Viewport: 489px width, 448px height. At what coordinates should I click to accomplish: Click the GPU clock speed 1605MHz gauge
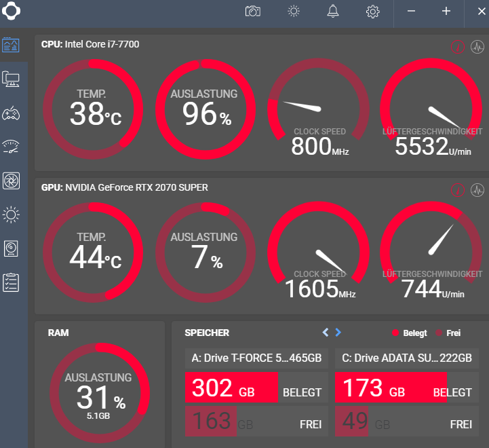318,250
